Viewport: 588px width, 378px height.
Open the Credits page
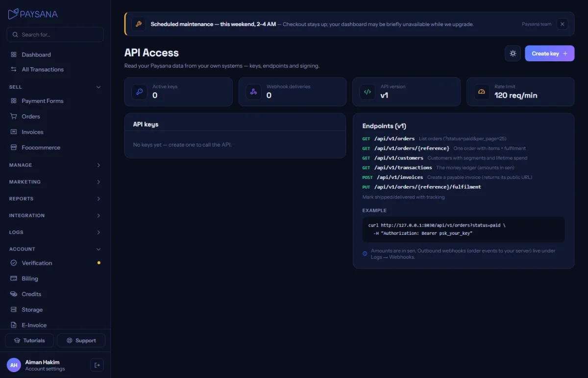click(x=55, y=294)
